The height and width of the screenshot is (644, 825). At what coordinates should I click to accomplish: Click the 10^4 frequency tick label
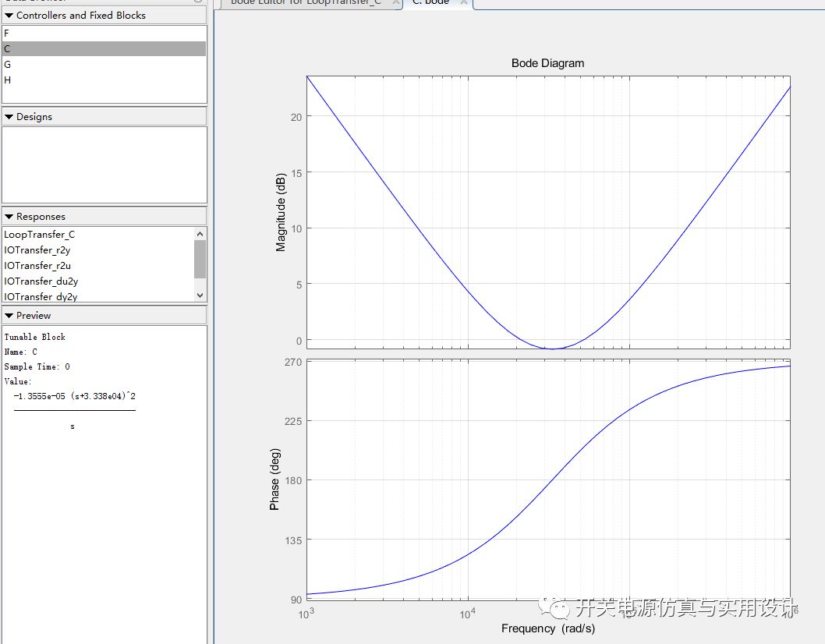pyautogui.click(x=468, y=613)
